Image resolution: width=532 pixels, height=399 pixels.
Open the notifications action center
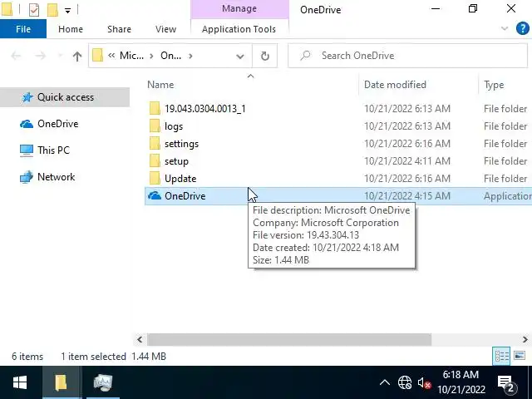(x=506, y=382)
